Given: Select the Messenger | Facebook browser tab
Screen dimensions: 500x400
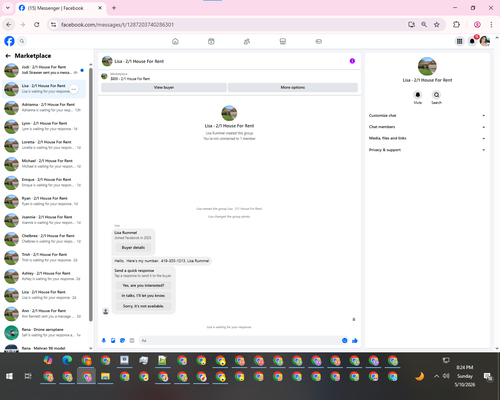Looking at the screenshot, I should [x=61, y=8].
